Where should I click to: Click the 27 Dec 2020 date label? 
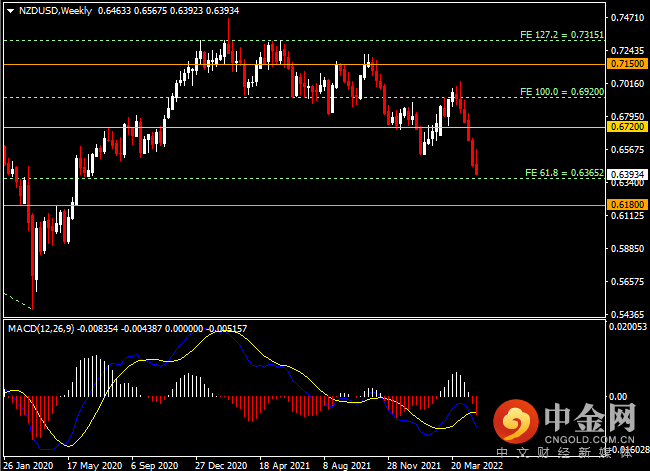pos(220,465)
